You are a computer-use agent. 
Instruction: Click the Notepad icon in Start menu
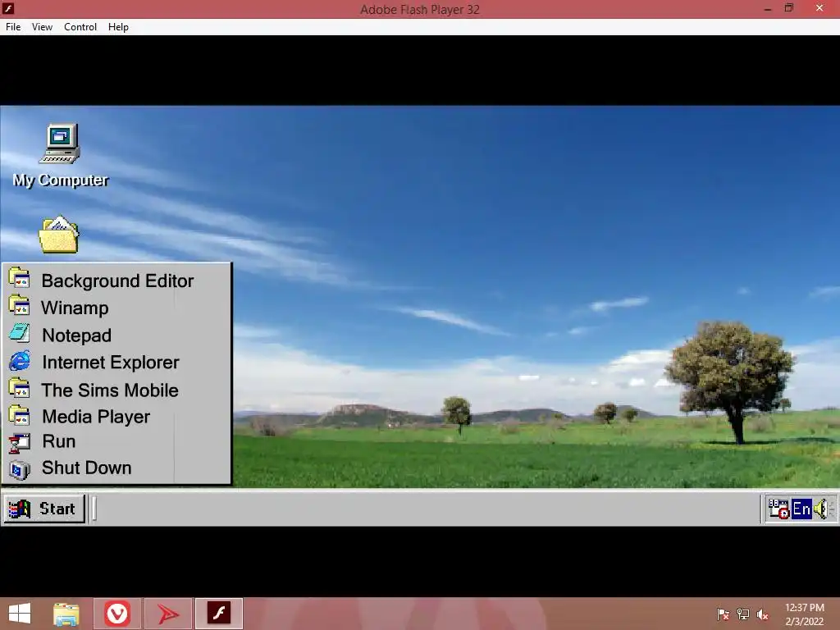click(x=20, y=334)
